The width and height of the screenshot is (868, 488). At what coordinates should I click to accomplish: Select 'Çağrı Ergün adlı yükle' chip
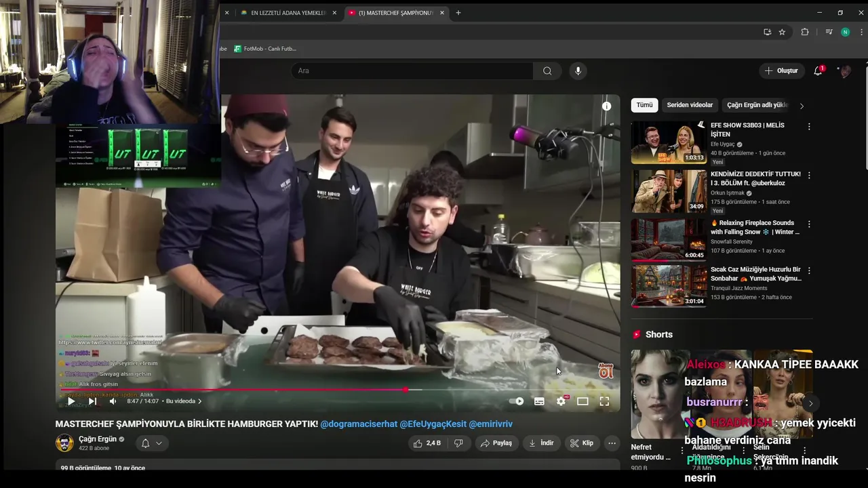[x=757, y=105]
